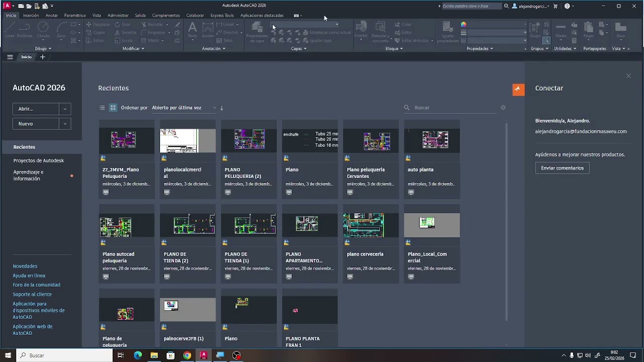Image resolution: width=644 pixels, height=362 pixels.
Task: Activate the Desplazar move tool
Action: click(98, 24)
